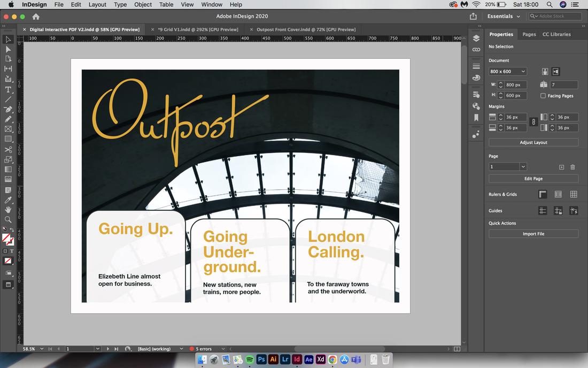The height and width of the screenshot is (368, 588).
Task: Open the Table menu
Action: [x=166, y=4]
